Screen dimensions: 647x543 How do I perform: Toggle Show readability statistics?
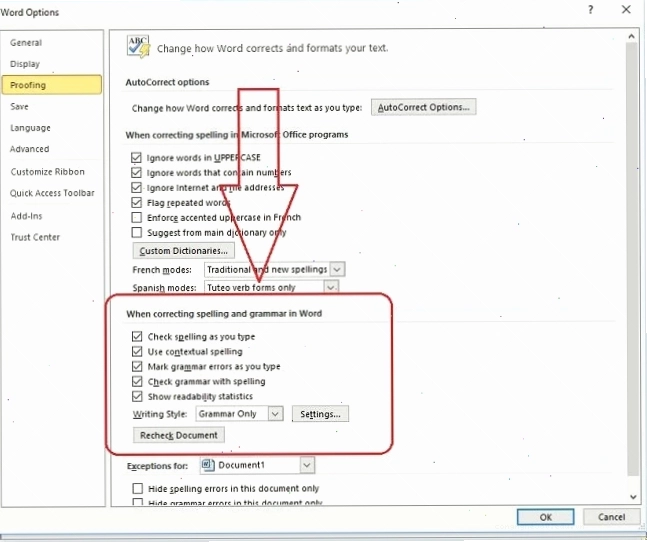click(137, 397)
